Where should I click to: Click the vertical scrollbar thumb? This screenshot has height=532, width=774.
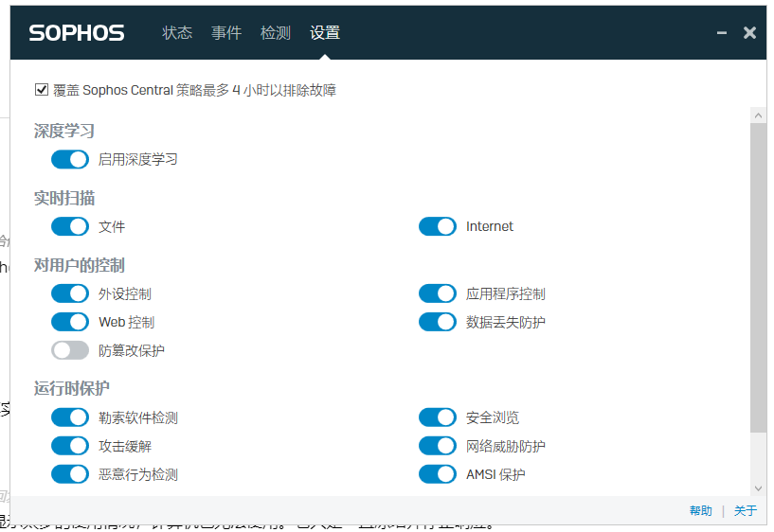coord(758,278)
